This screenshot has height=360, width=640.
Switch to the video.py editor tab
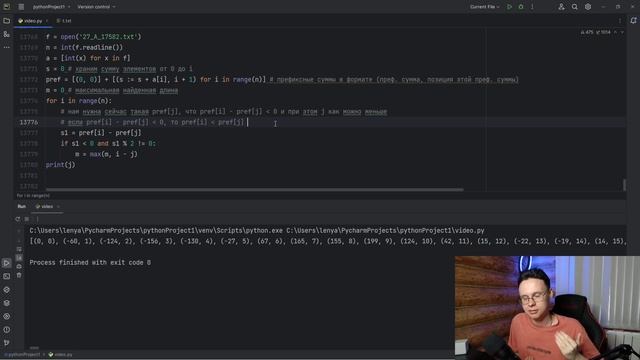pyautogui.click(x=33, y=21)
